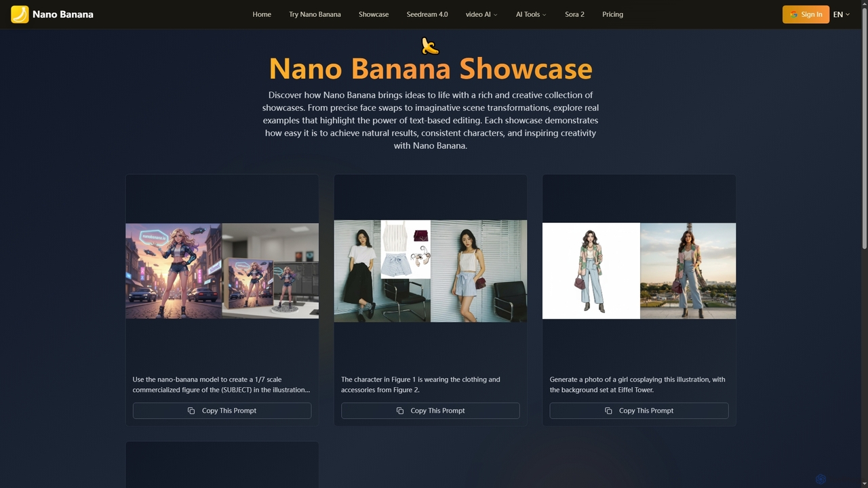The width and height of the screenshot is (868, 488).
Task: Click the copy icon in the figure prompt button
Action: click(191, 411)
